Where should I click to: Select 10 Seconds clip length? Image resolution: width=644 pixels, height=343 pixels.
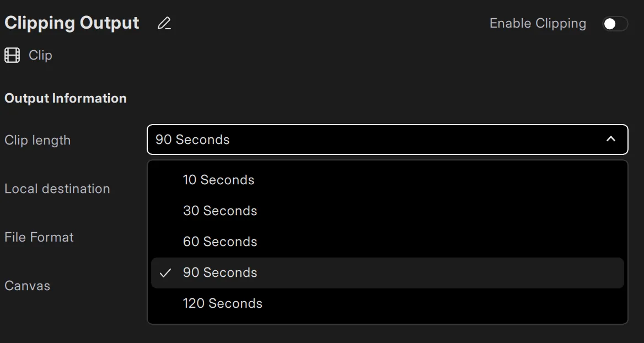point(218,179)
